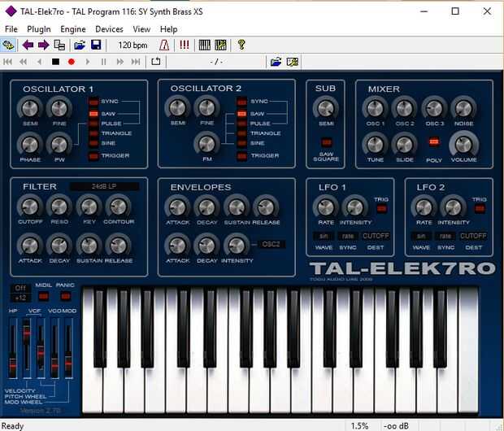This screenshot has height=431, width=504.
Task: Click the fast rewind double-arrow transport button
Action: [23, 62]
